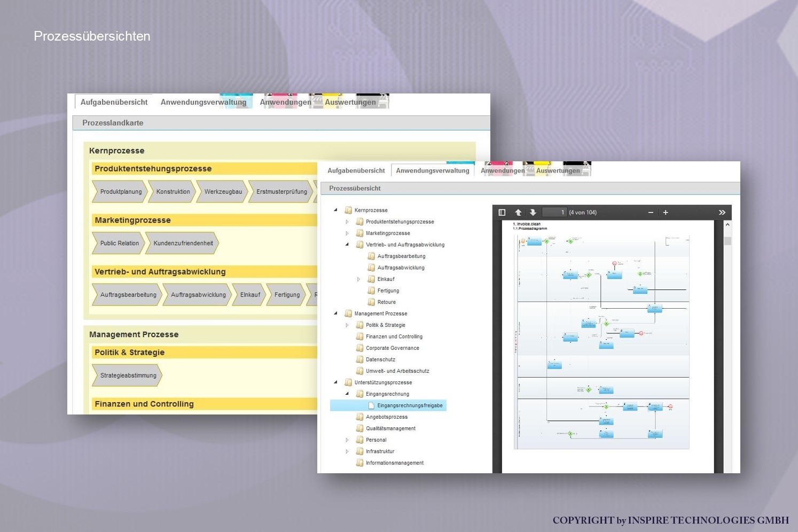Open Auswertungen tab in Prozessübersicht window
Screen dimensions: 798x532
click(558, 170)
